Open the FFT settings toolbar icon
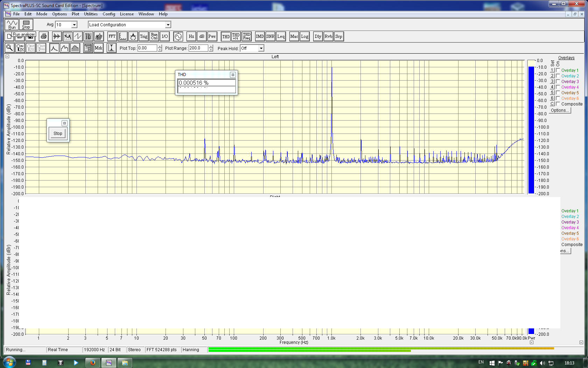The image size is (588, 368). (x=112, y=36)
